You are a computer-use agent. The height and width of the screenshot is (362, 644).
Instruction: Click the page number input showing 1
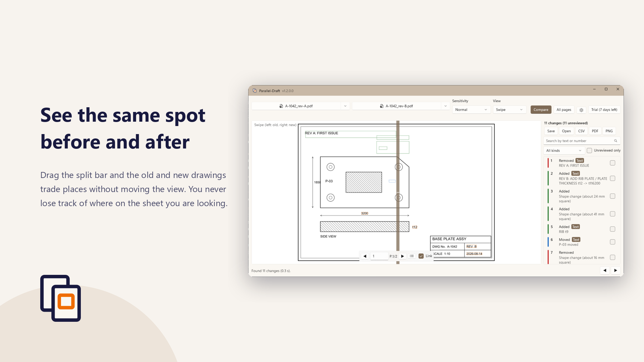click(379, 256)
